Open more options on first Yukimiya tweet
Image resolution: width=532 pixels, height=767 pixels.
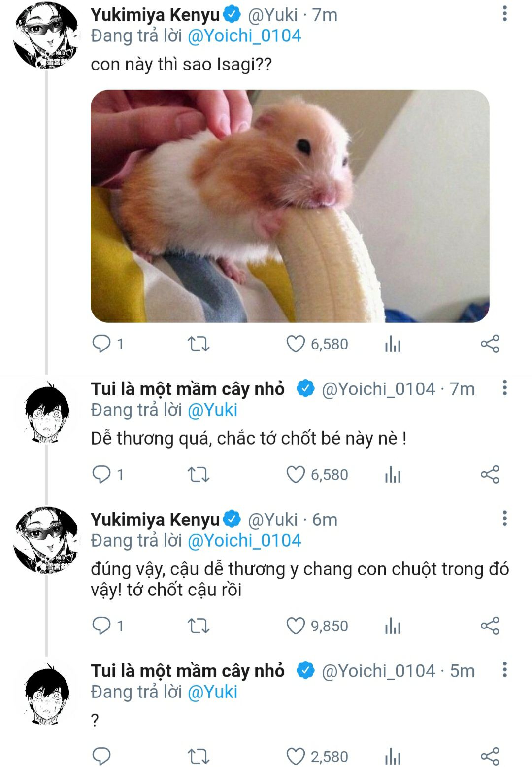click(x=504, y=14)
